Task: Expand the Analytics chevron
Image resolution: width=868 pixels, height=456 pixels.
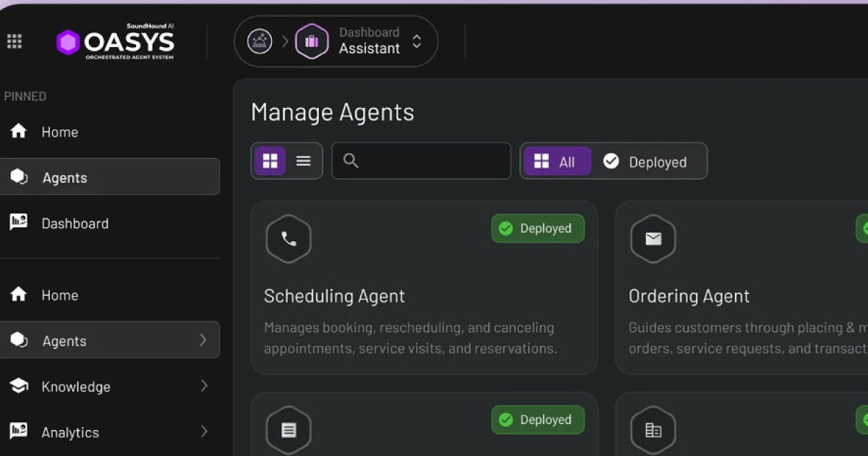Action: (203, 431)
